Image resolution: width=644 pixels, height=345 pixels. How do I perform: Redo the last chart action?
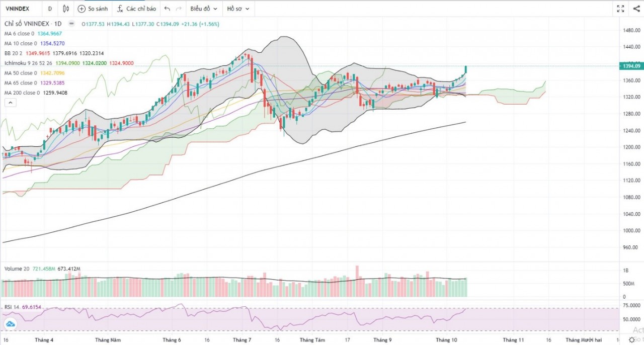click(x=179, y=9)
